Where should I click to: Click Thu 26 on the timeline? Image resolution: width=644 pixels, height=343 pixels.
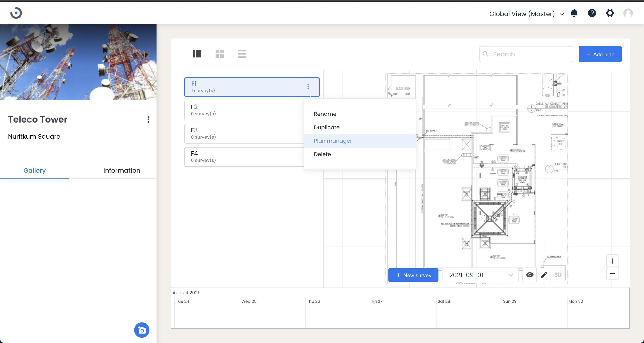click(x=313, y=301)
